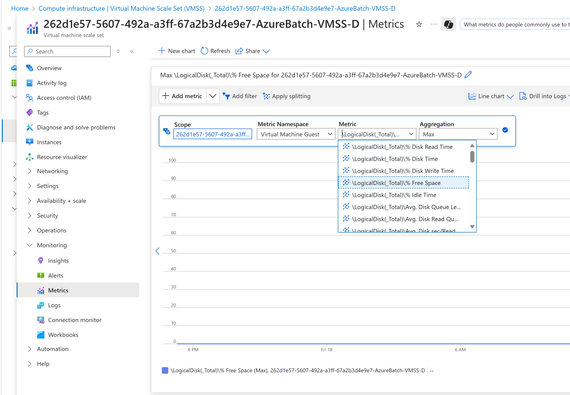Open the Aggregation dropdown showing Max
The height and width of the screenshot is (395, 570).
pos(458,134)
